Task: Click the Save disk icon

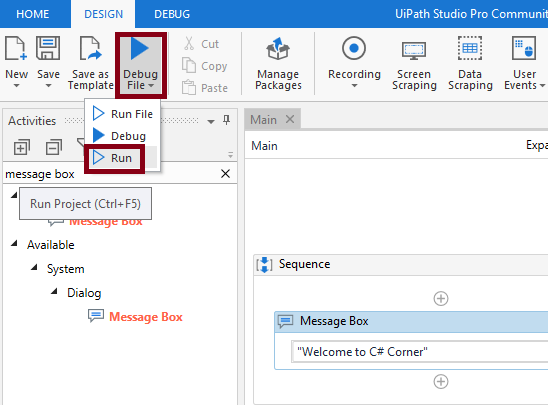Action: point(48,49)
